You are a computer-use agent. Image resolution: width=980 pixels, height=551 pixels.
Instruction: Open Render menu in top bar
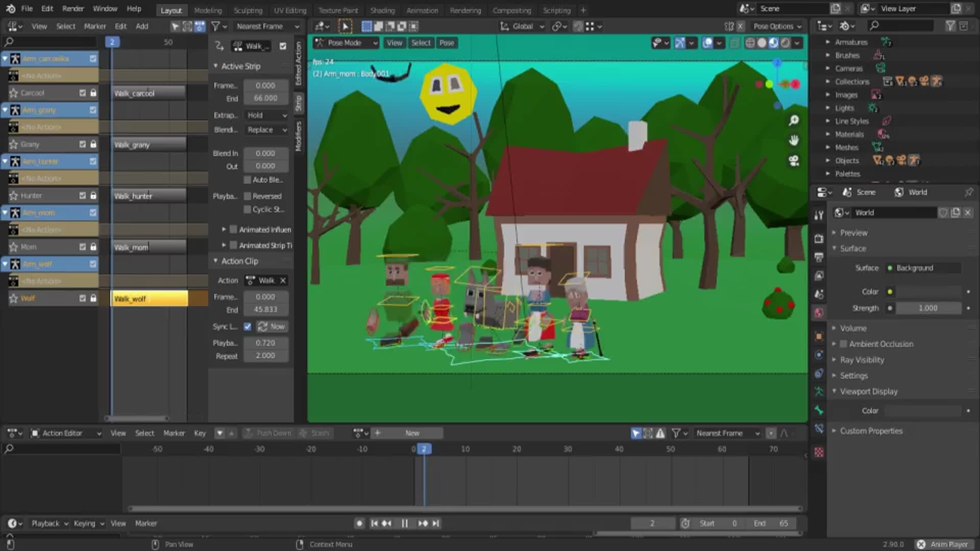[73, 9]
